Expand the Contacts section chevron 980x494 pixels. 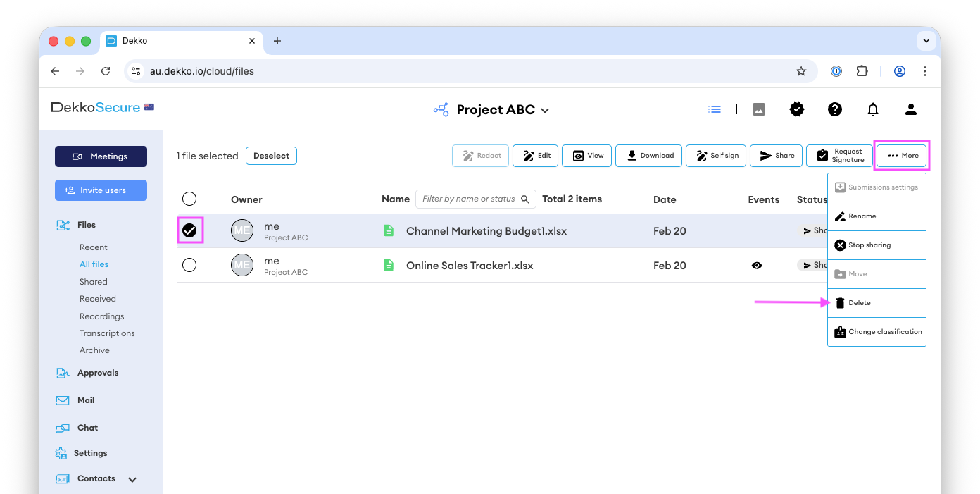pyautogui.click(x=132, y=479)
